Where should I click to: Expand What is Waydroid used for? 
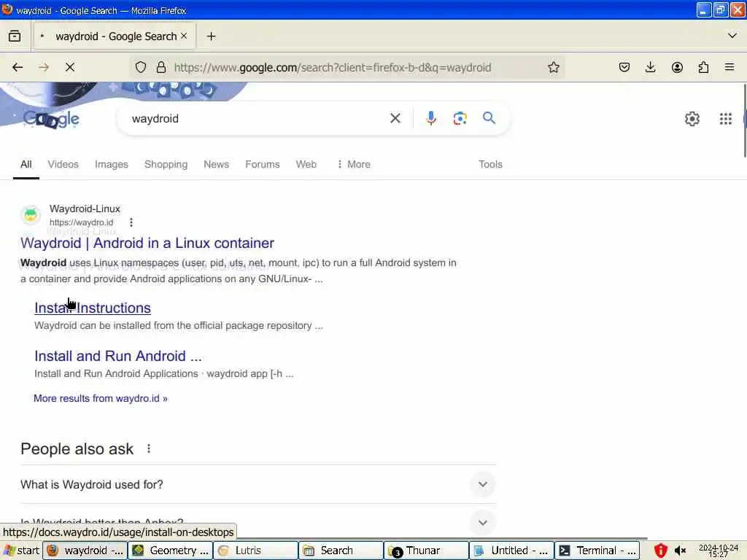click(258, 485)
